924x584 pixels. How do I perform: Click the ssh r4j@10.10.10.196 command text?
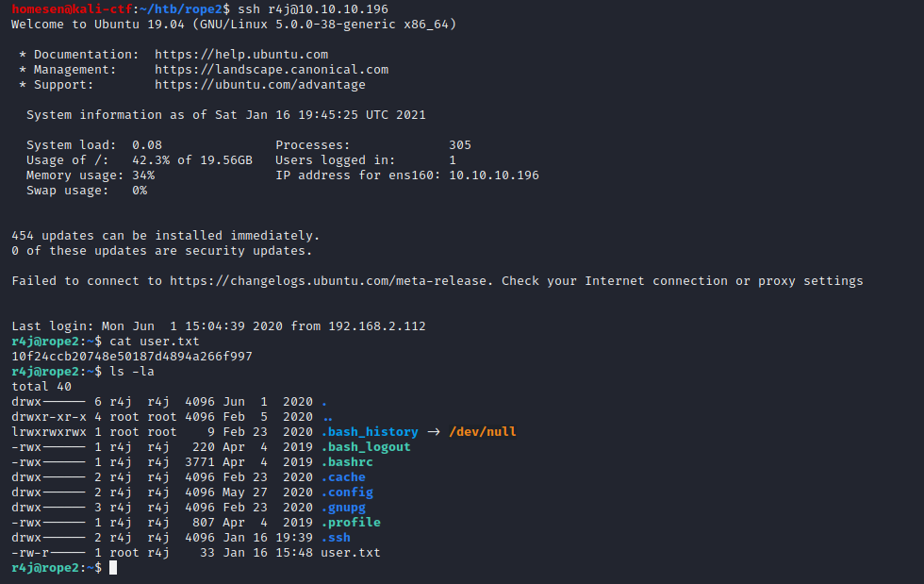pos(313,9)
